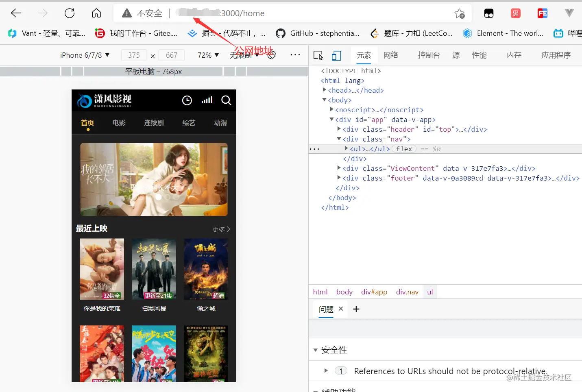Screen dimensions: 582x392
Task: Click the flex badge on ul
Action: coord(404,149)
